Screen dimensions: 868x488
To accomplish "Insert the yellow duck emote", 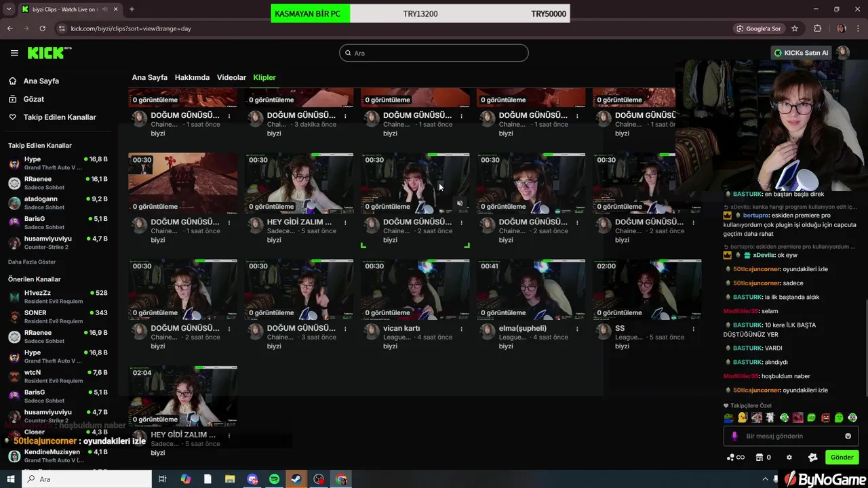I will point(743,418).
